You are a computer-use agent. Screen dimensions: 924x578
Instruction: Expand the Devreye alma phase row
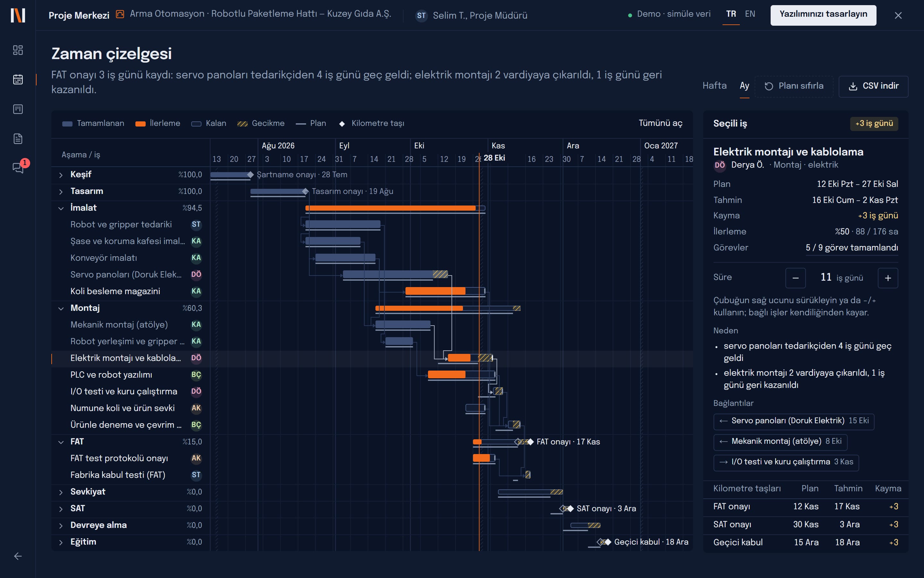click(61, 526)
